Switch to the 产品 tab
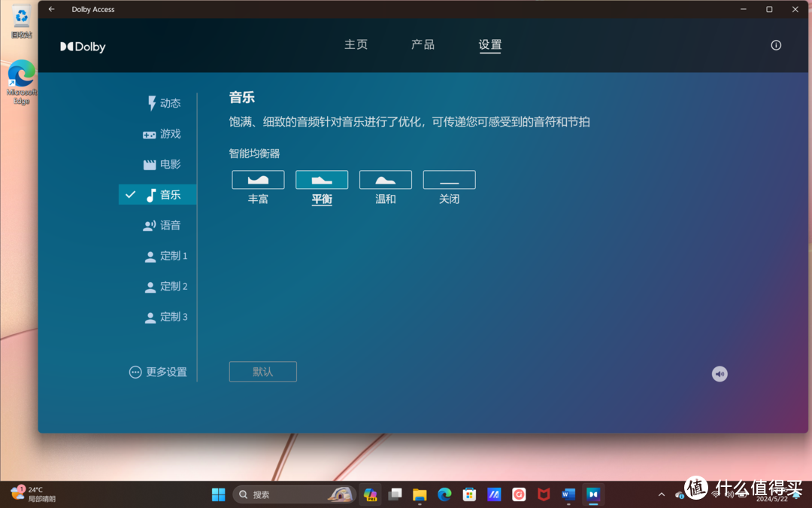Image resolution: width=812 pixels, height=508 pixels. point(423,44)
